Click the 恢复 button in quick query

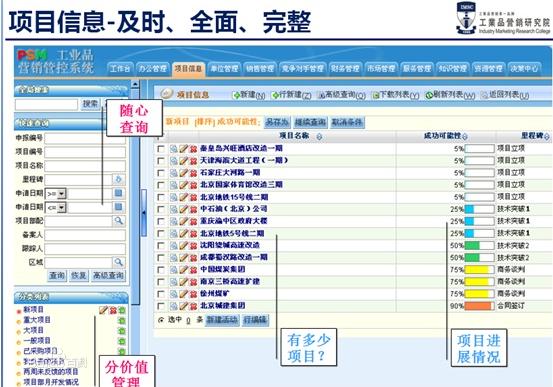pyautogui.click(x=78, y=276)
